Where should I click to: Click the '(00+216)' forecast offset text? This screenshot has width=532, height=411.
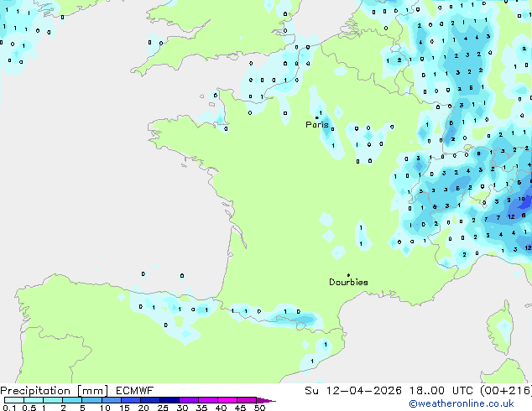[506, 391]
